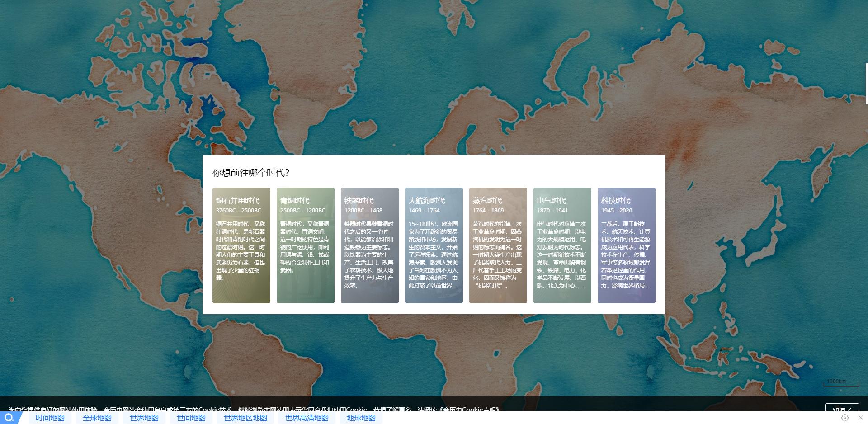This screenshot has width=868, height=424.
Task: Open the 全球地图 suggestion link
Action: pyautogui.click(x=97, y=418)
